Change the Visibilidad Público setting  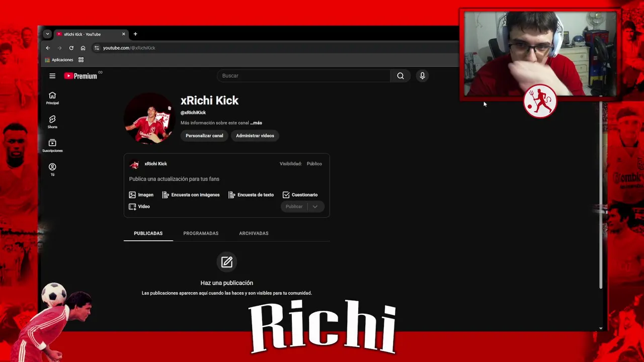pyautogui.click(x=314, y=163)
